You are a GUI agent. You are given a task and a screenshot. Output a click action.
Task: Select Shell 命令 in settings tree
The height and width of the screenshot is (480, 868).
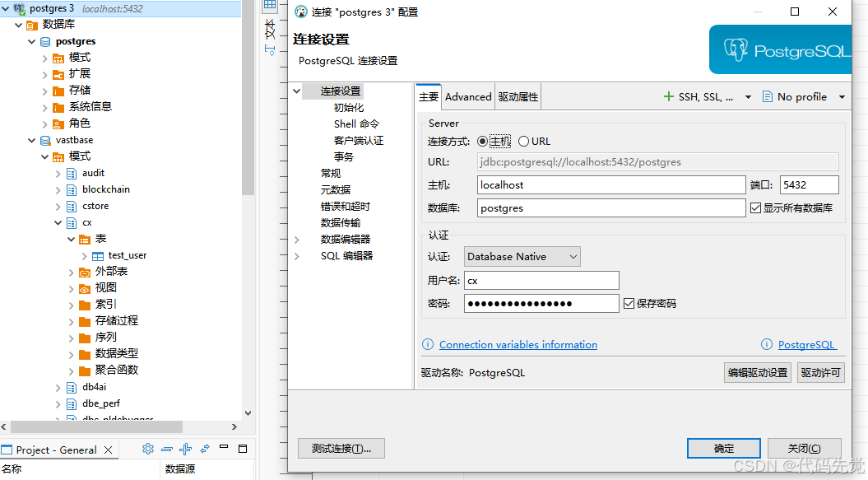[x=356, y=124]
